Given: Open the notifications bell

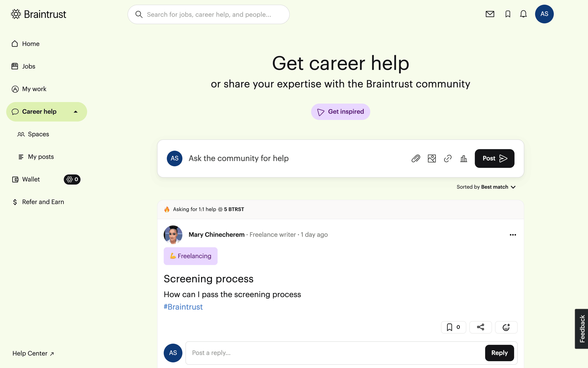Looking at the screenshot, I should point(523,14).
